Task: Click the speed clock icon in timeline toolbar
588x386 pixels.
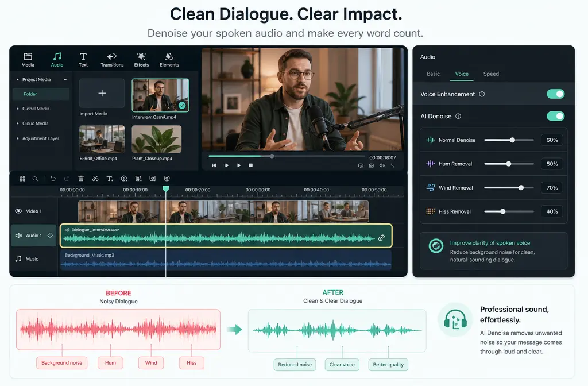Action: [124, 179]
